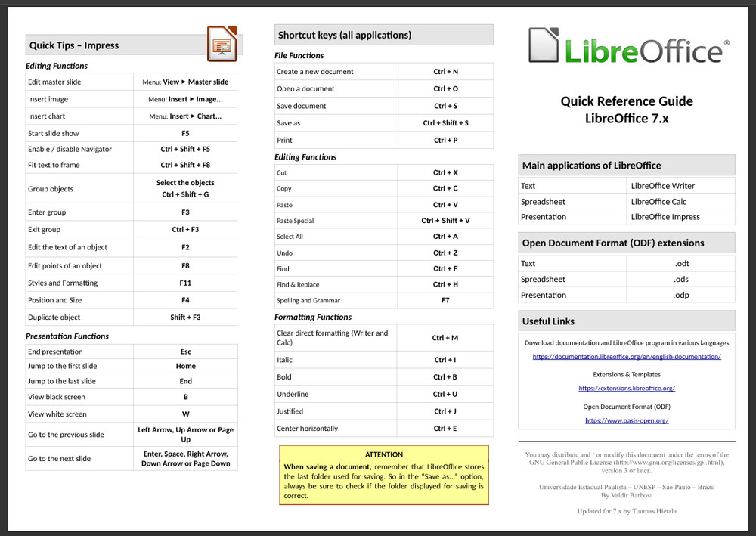This screenshot has height=536, width=756.
Task: Open the extensions.libreoffice.org link
Action: pos(627,388)
